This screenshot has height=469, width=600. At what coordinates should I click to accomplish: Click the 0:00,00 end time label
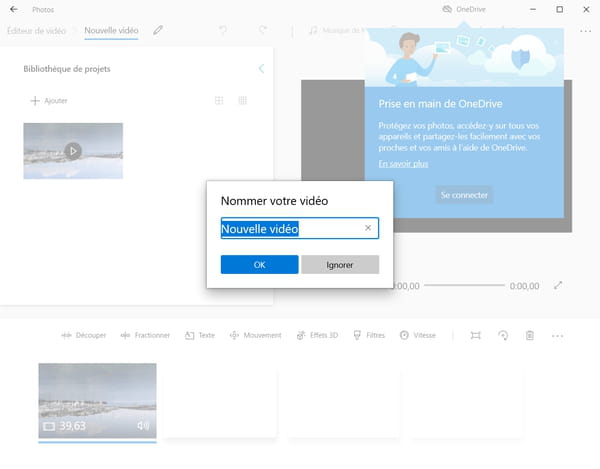(x=524, y=286)
